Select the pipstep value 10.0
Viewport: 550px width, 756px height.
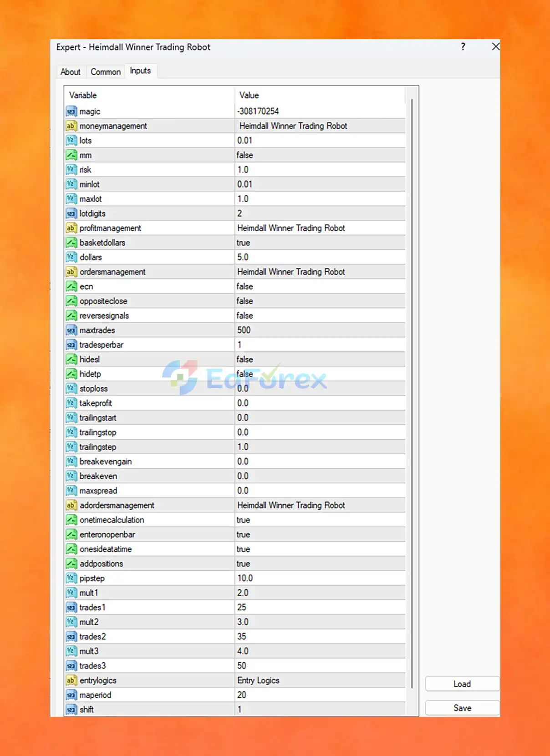[x=245, y=578]
